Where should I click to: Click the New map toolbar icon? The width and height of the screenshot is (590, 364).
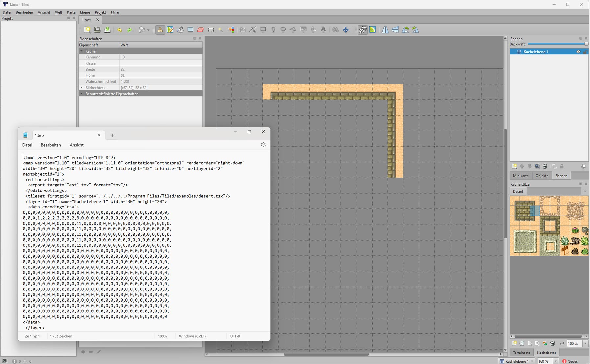coord(87,30)
